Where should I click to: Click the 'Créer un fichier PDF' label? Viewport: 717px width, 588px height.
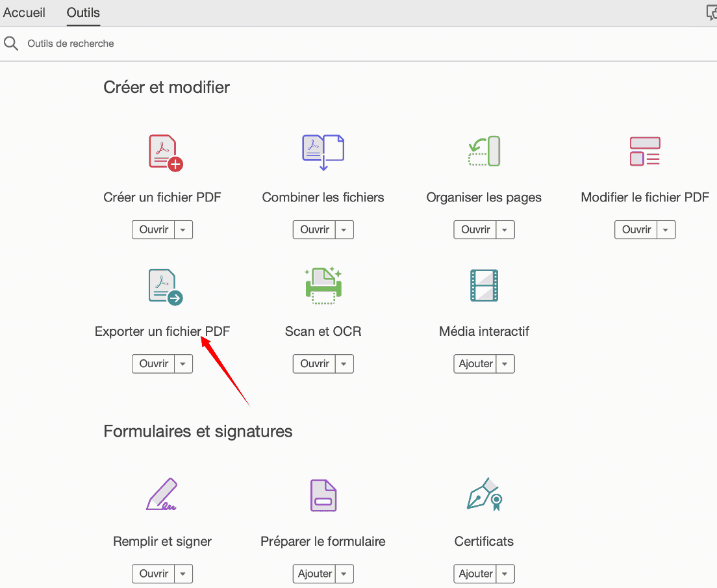coord(162,198)
